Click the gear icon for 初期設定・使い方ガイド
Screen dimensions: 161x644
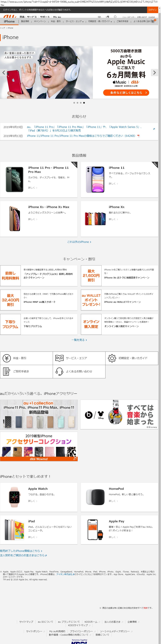coord(112,358)
